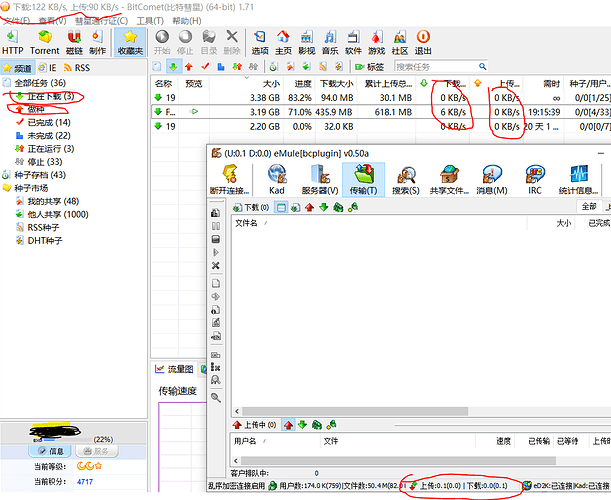Screen dimensions: 611x500
Task: Select the 全部 tab in eMule downloads
Action: click(589, 207)
